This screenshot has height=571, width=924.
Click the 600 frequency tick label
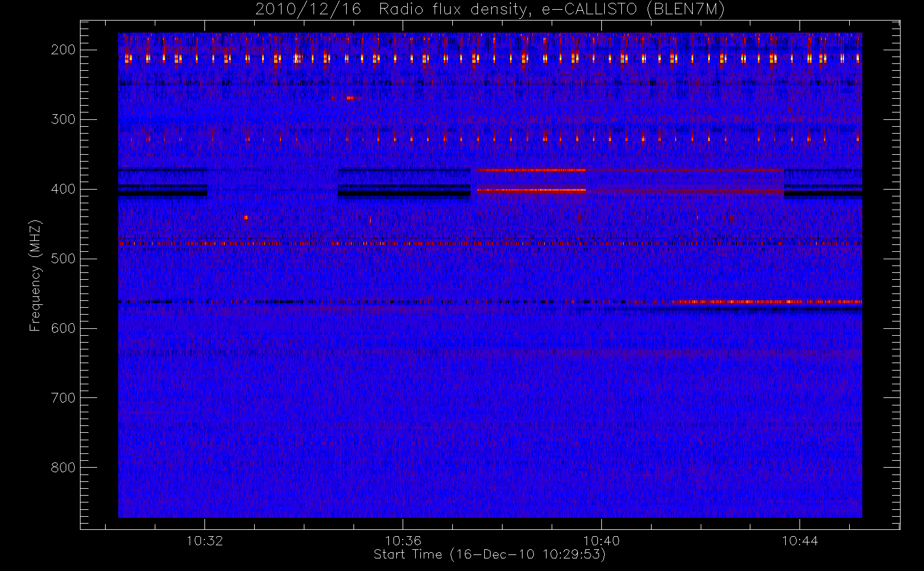pyautogui.click(x=63, y=328)
